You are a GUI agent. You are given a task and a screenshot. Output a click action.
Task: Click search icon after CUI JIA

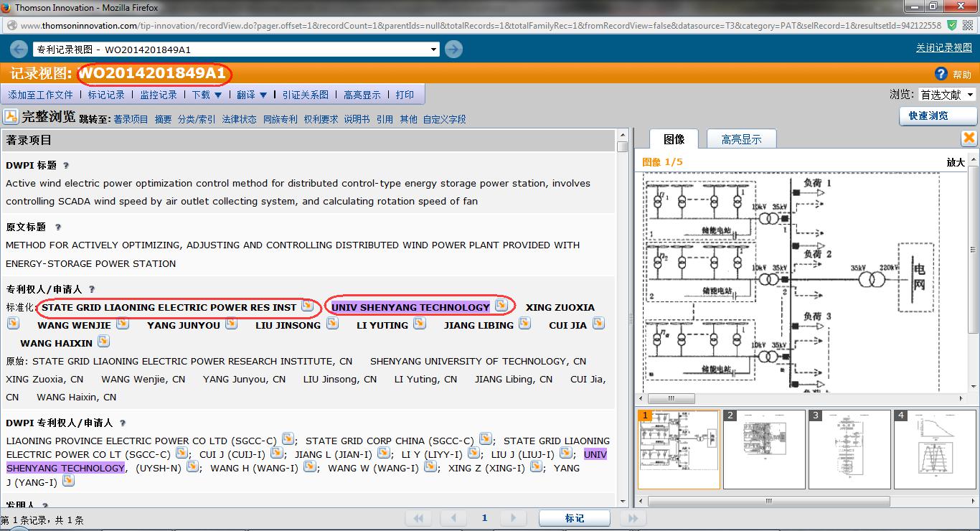[598, 324]
